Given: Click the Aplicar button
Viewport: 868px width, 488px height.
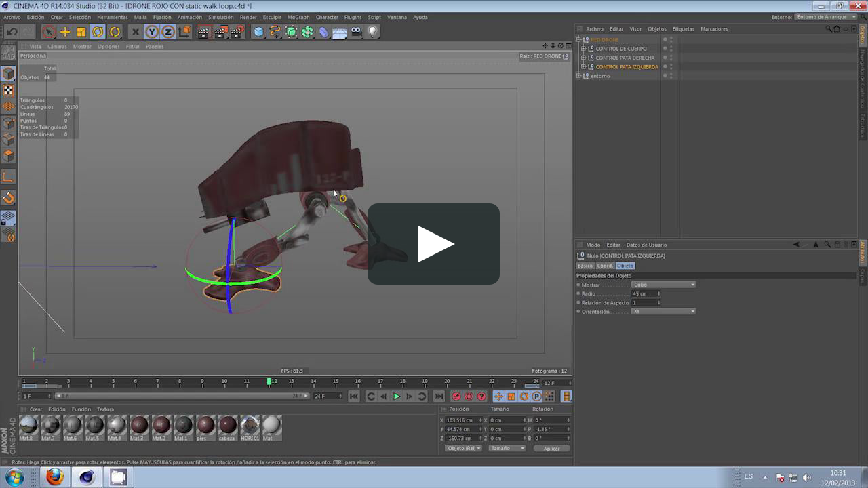Looking at the screenshot, I should 551,448.
